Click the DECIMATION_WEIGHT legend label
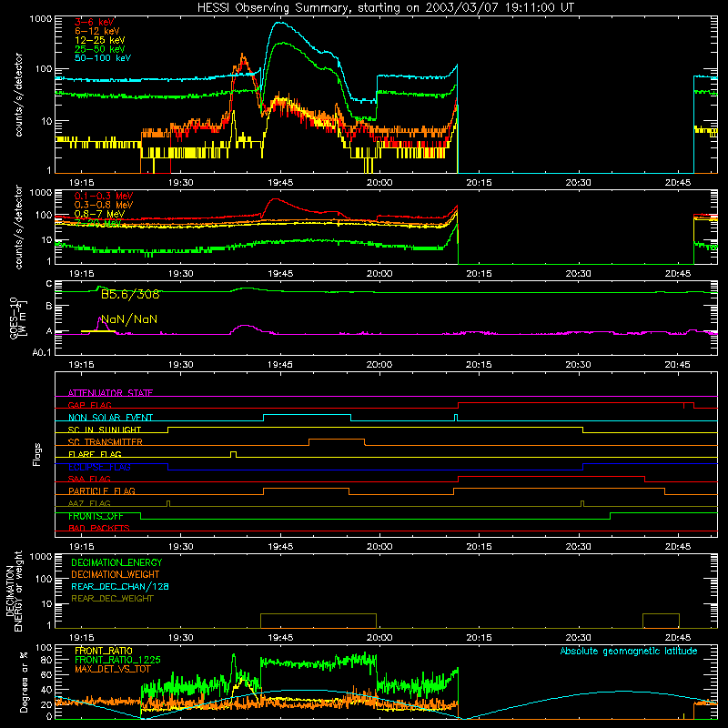This screenshot has width=728, height=728. coord(116,574)
